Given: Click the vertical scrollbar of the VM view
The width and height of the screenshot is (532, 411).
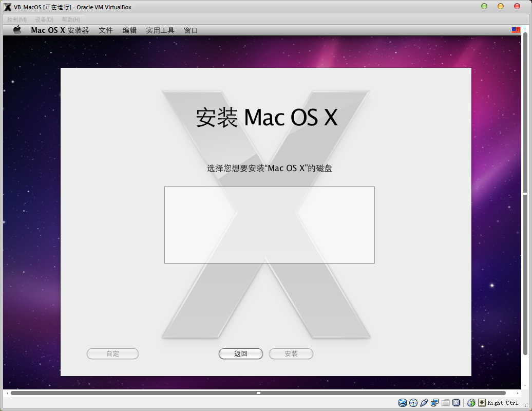Looking at the screenshot, I should coord(525,194).
